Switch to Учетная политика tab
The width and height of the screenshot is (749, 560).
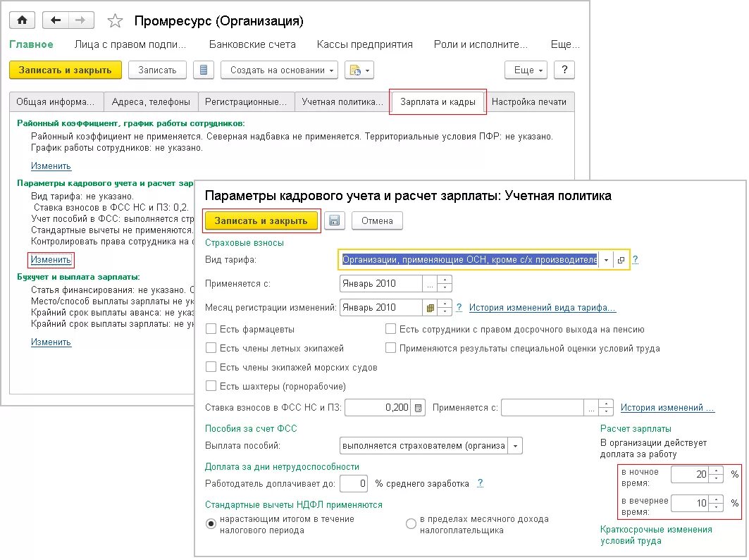point(342,101)
